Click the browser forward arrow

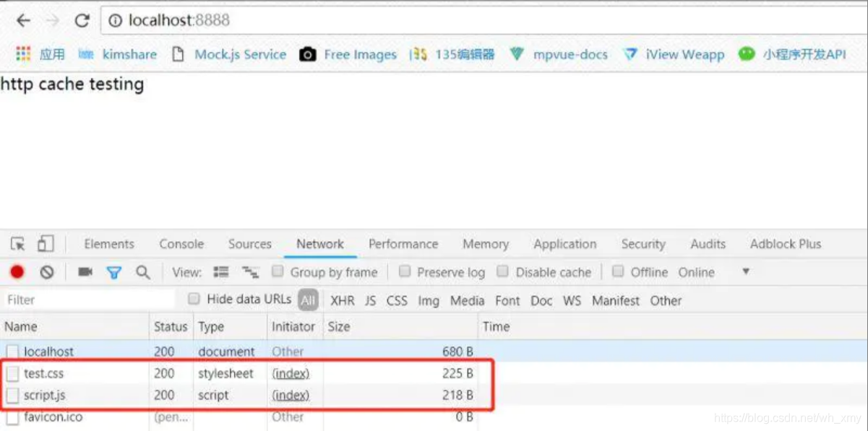pos(53,20)
